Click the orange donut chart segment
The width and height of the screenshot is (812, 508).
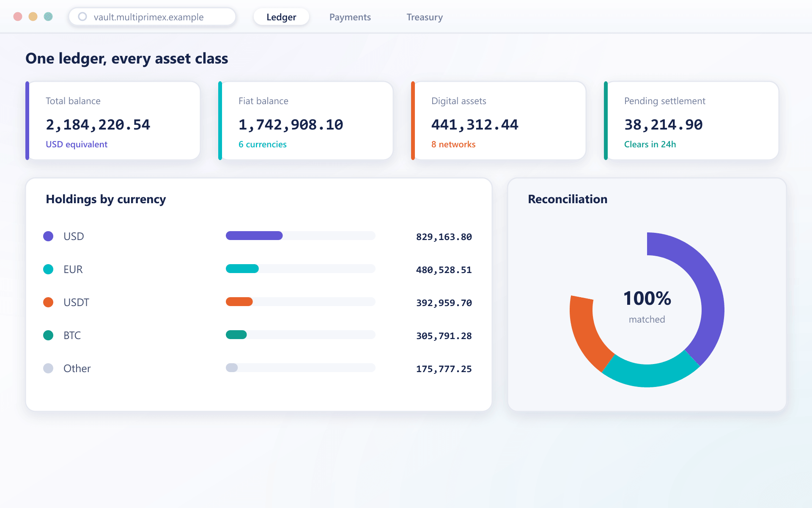[x=586, y=336]
